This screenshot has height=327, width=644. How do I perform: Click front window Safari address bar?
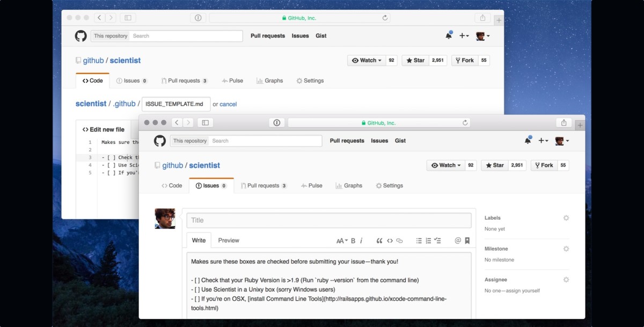click(x=379, y=123)
